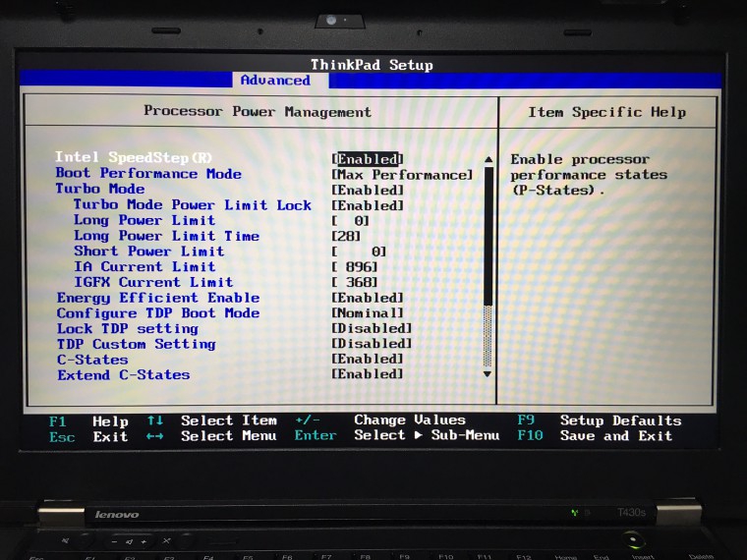
Task: Open Boot Performance Mode Max Performance option
Action: [x=402, y=175]
